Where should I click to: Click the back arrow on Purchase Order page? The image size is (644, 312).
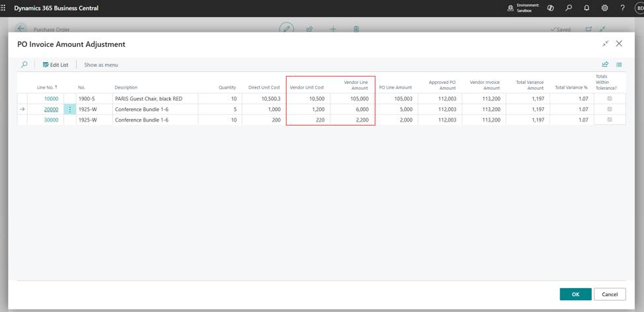[x=21, y=29]
